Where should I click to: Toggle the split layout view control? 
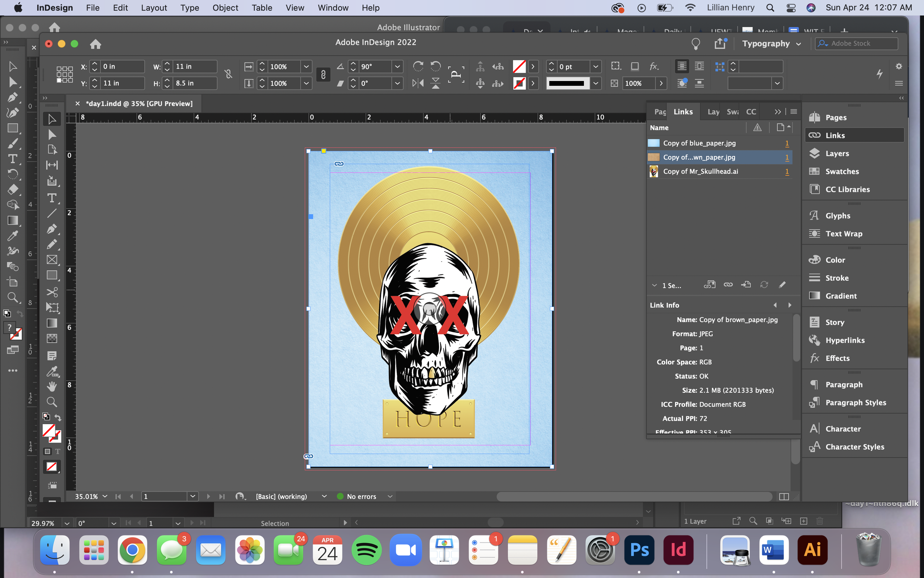(x=785, y=496)
